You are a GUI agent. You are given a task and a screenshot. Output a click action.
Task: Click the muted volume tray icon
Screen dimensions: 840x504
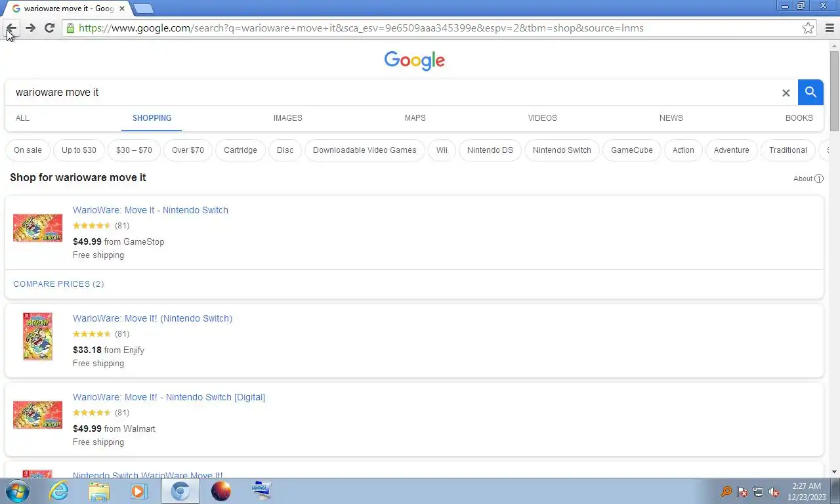774,492
